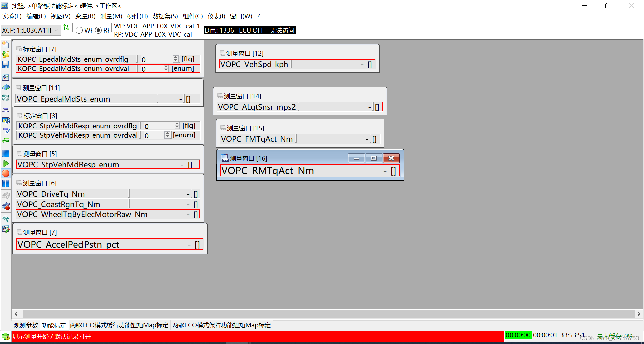Select the WP working page radio button
Image resolution: width=644 pixels, height=344 pixels.
[x=79, y=30]
